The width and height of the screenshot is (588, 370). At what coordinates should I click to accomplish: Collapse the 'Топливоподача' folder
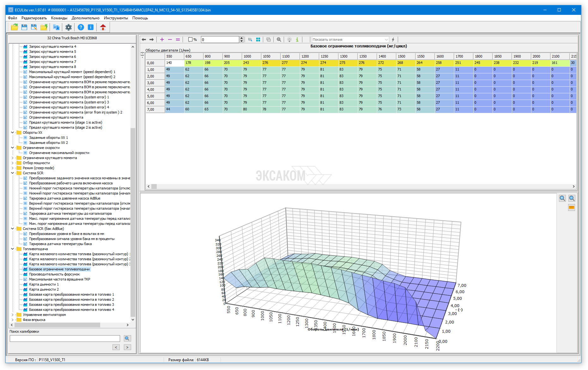(x=13, y=249)
